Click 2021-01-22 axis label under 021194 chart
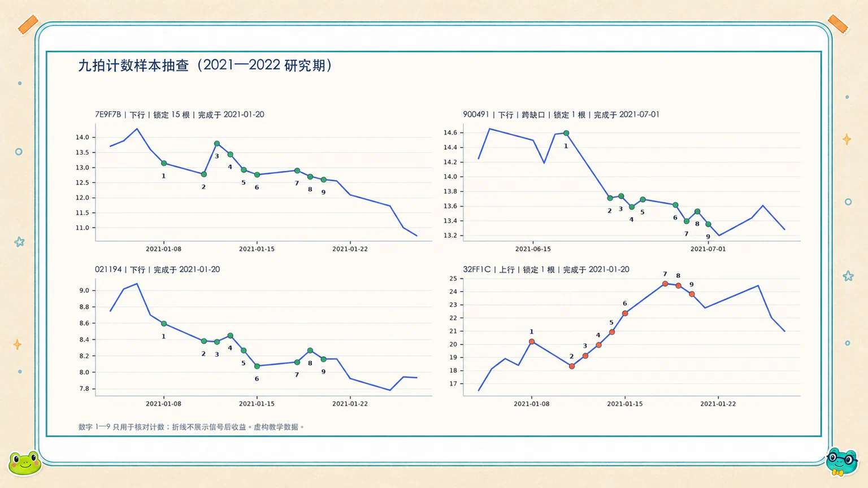This screenshot has width=868, height=488. pos(350,404)
